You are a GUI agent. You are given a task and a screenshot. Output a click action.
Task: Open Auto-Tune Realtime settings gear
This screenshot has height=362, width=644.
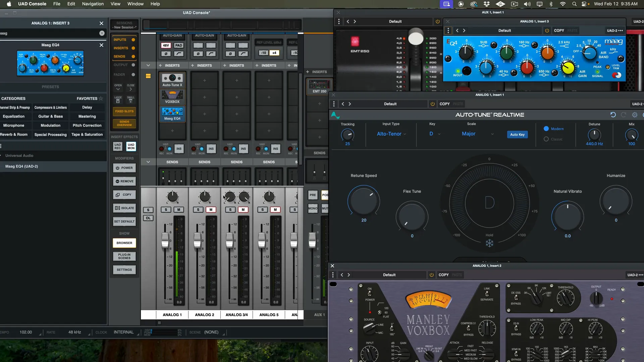(635, 115)
